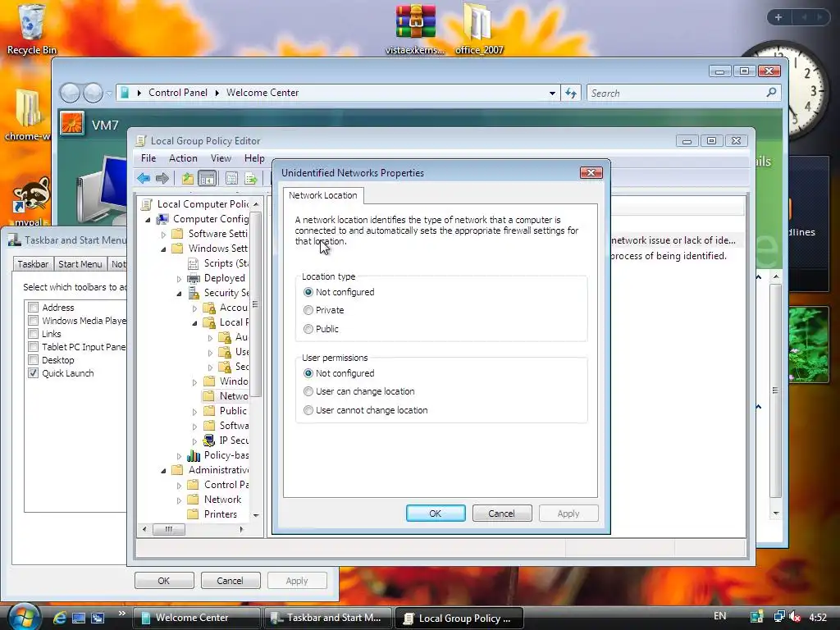840x630 pixels.
Task: Toggle the Show/Hide console tree icon
Action: tap(207, 178)
